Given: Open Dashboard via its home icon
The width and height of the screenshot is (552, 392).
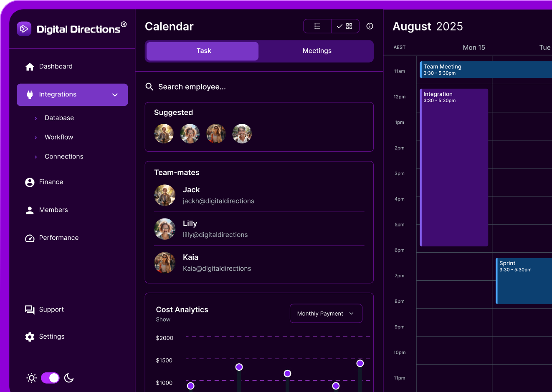Looking at the screenshot, I should pyautogui.click(x=30, y=67).
